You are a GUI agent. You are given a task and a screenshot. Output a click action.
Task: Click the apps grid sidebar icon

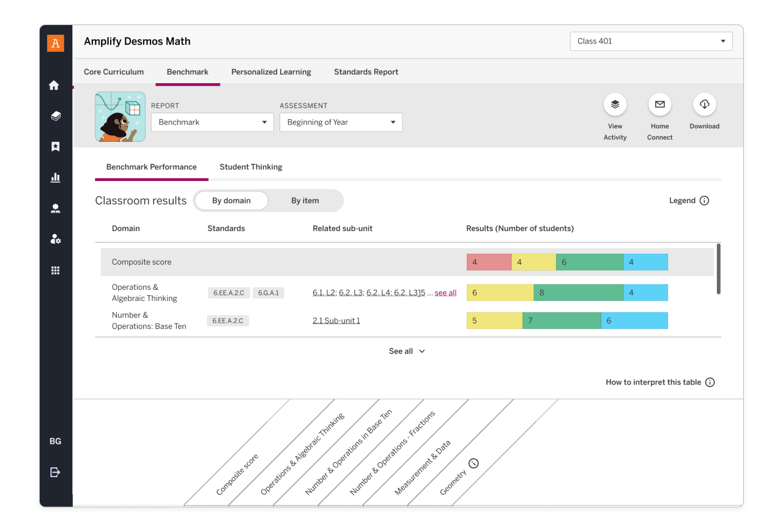56,270
